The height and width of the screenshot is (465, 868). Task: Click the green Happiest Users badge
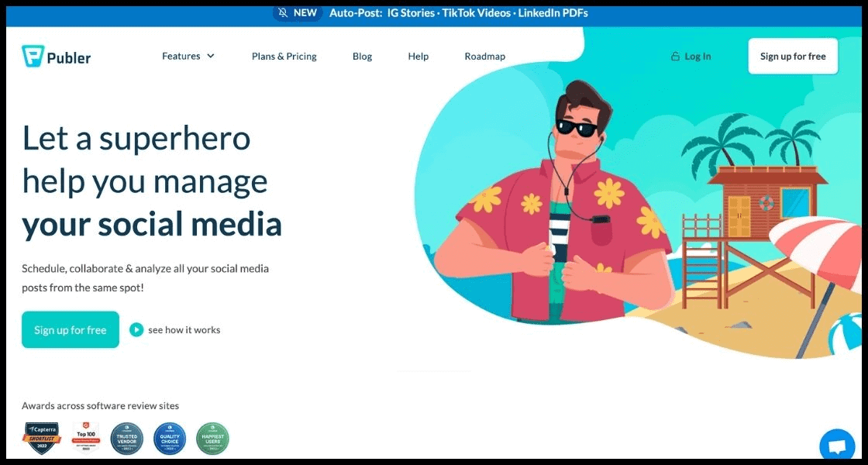212,438
